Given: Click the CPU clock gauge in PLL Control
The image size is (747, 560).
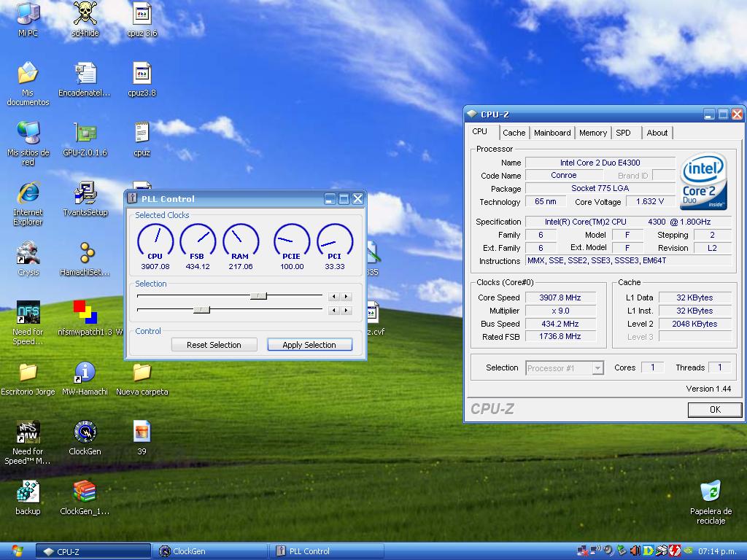Looking at the screenshot, I should pos(155,242).
